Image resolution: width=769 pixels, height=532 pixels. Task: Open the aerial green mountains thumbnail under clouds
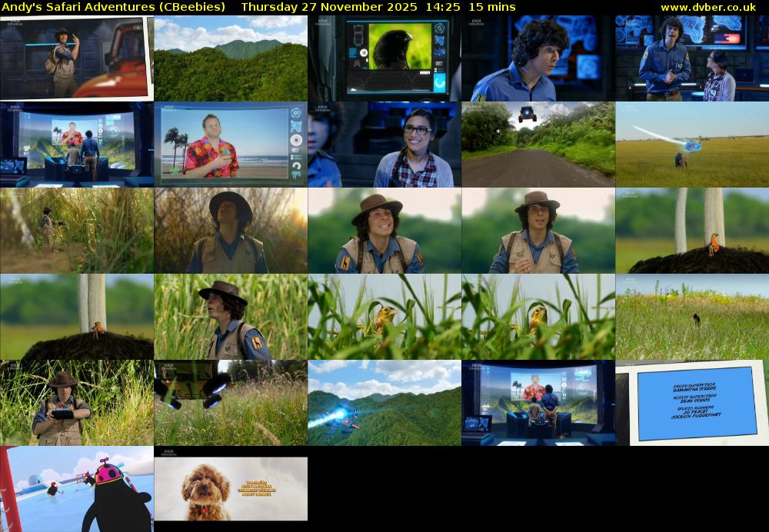231,58
